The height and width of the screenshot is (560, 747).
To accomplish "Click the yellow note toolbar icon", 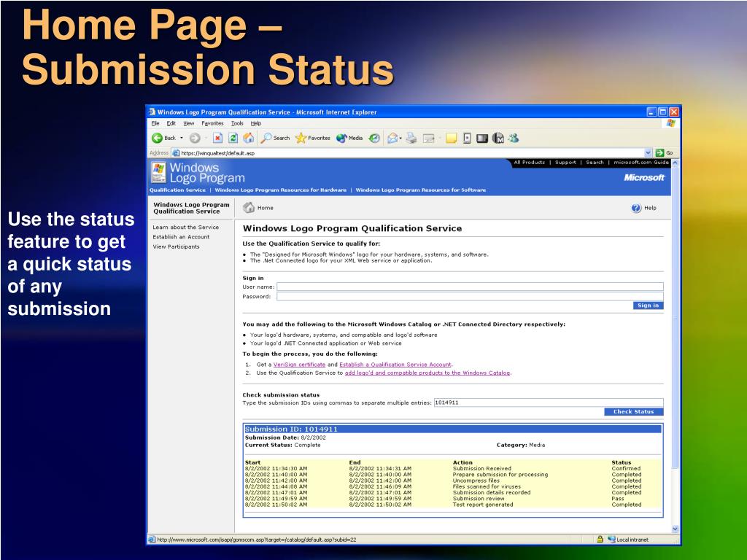I will 451,138.
